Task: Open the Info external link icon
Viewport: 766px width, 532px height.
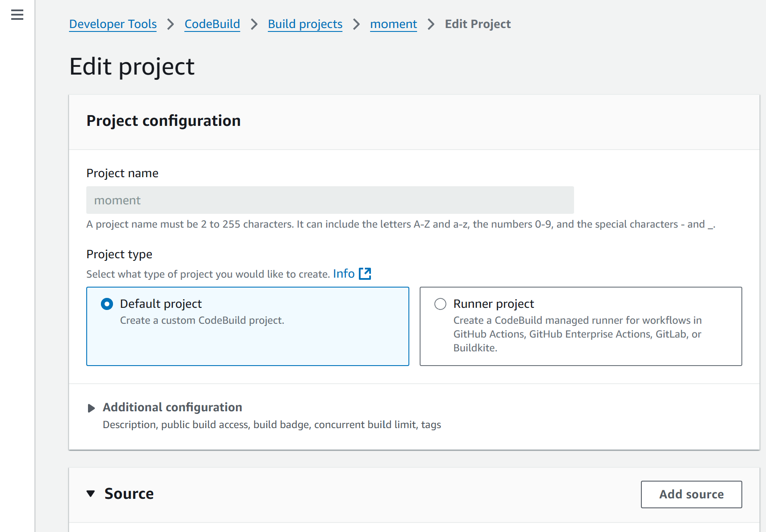Action: coord(365,274)
